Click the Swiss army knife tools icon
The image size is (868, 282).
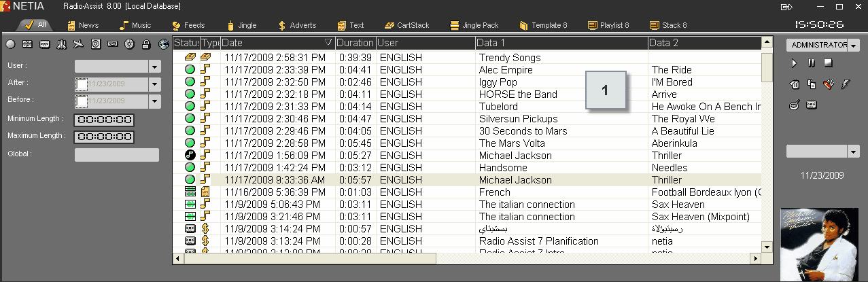(x=828, y=84)
